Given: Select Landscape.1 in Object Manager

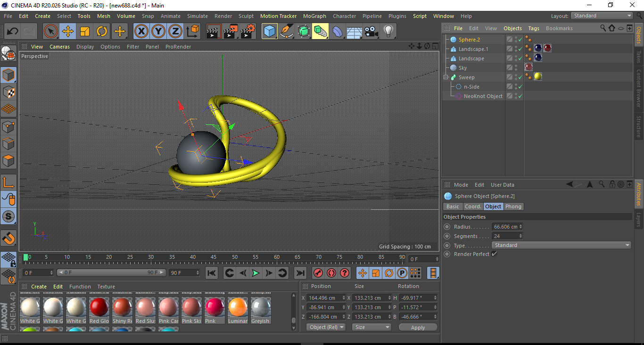Looking at the screenshot, I should [x=473, y=49].
